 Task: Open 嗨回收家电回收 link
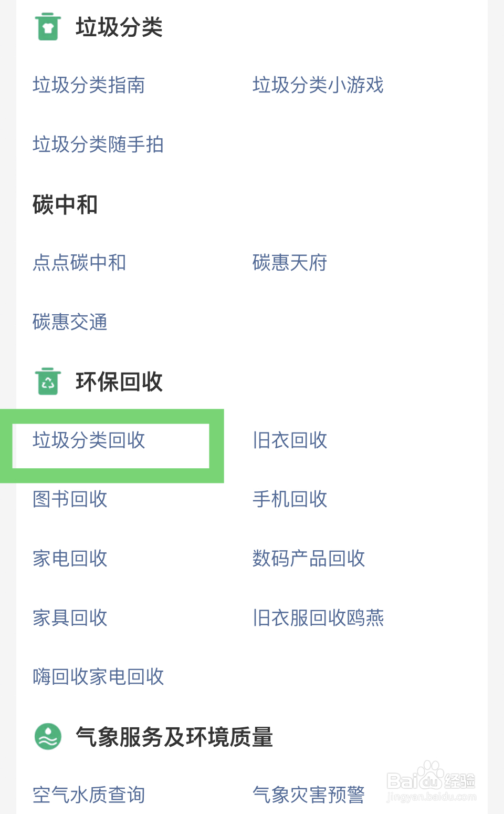click(98, 677)
